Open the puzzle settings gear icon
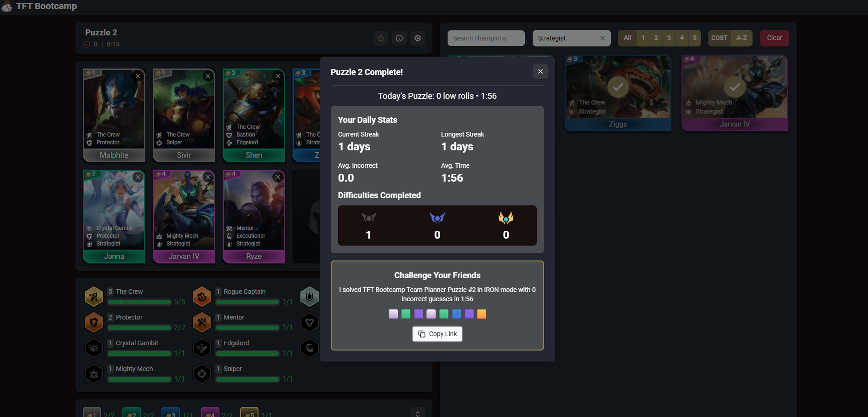This screenshot has width=868, height=417. pos(418,38)
